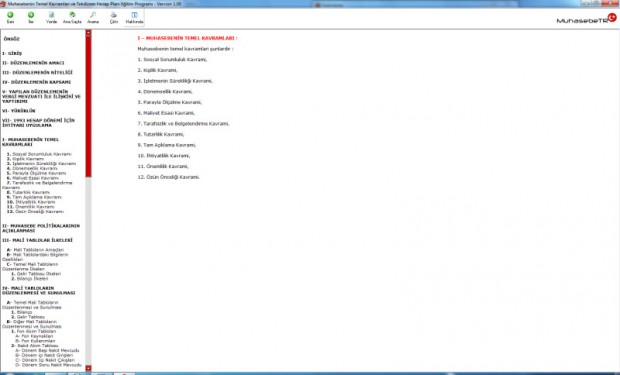
Task: Select 2. Gelir Tablosu sidebar item
Action: [28, 317]
